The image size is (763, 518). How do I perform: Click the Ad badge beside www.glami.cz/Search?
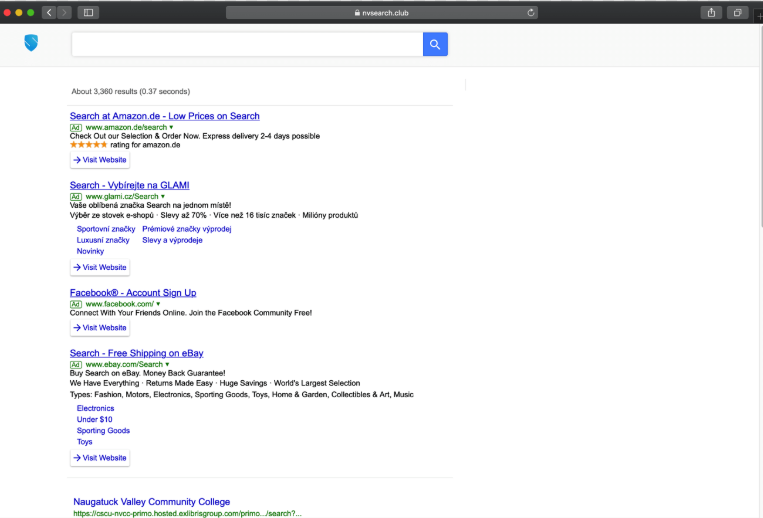(x=76, y=196)
